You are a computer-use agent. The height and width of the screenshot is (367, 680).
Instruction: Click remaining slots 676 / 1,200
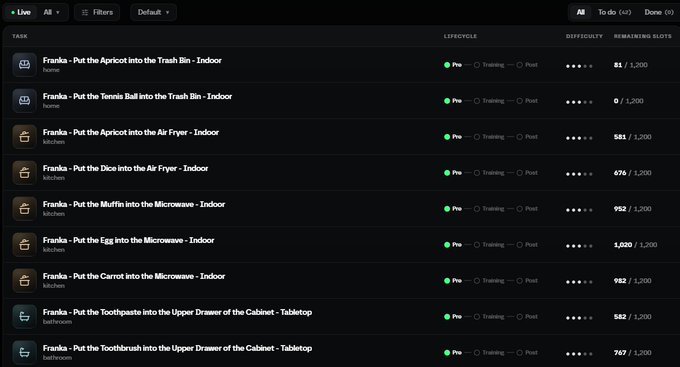coord(632,173)
